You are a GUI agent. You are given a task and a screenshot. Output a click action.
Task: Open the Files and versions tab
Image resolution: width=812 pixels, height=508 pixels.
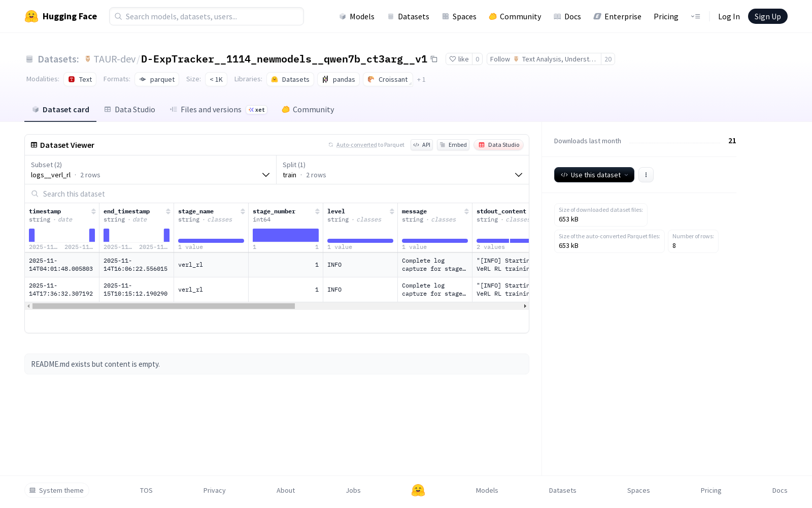click(218, 110)
